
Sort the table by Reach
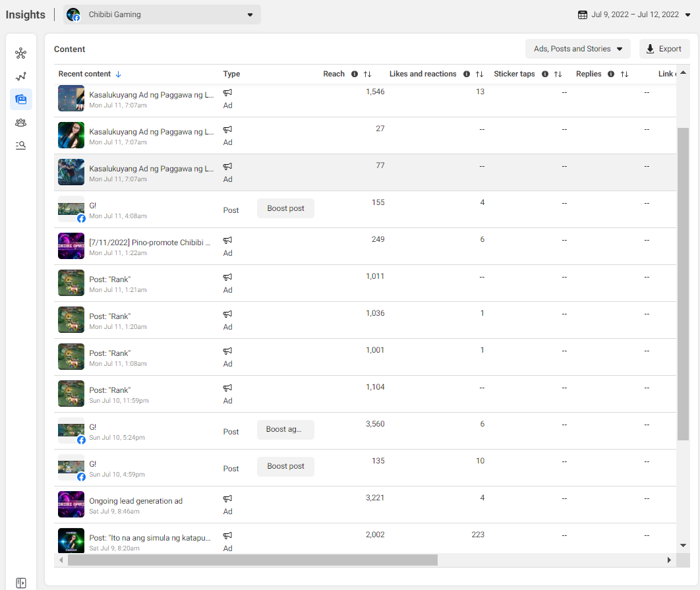(x=367, y=74)
